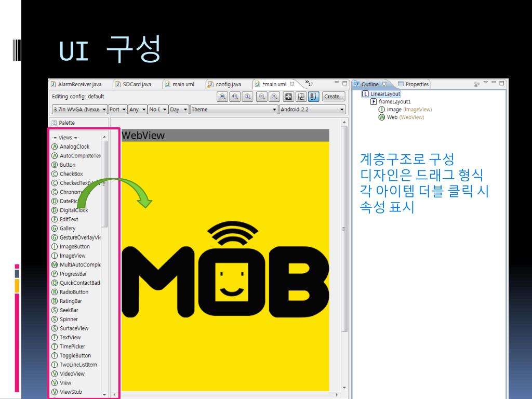This screenshot has width=532, height=399.
Task: Switch to the Properties view tab
Action: (x=413, y=84)
